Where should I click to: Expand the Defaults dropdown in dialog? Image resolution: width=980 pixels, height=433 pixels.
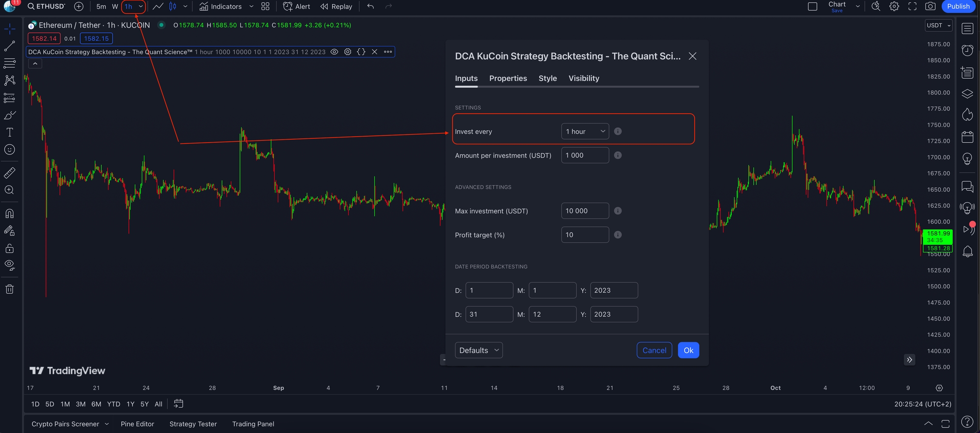(x=479, y=350)
